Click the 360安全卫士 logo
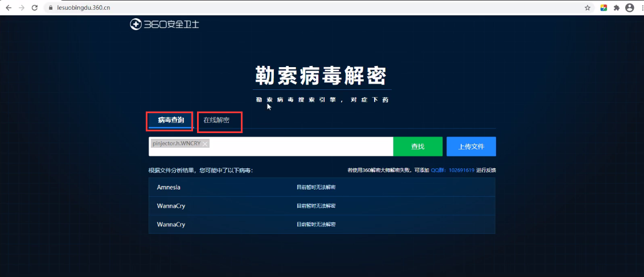 pos(165,24)
